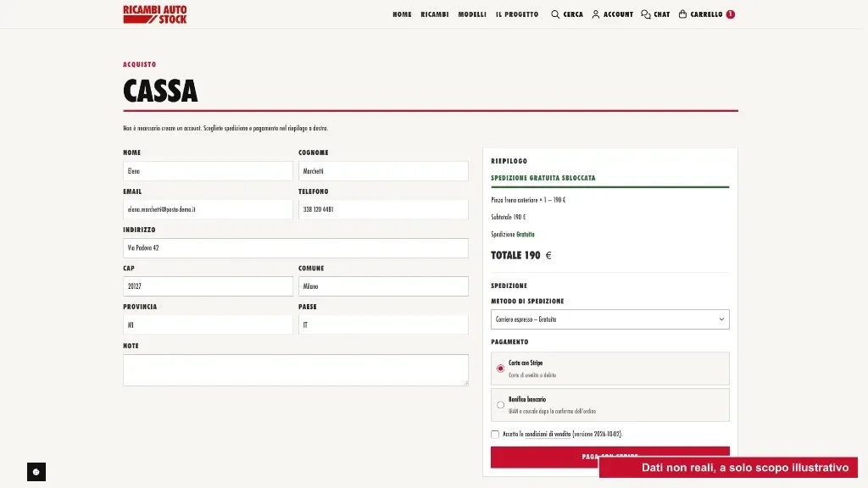This screenshot has width=868, height=488.
Task: Open the Ricambi Auto Stock logo homepage
Action: point(155,14)
